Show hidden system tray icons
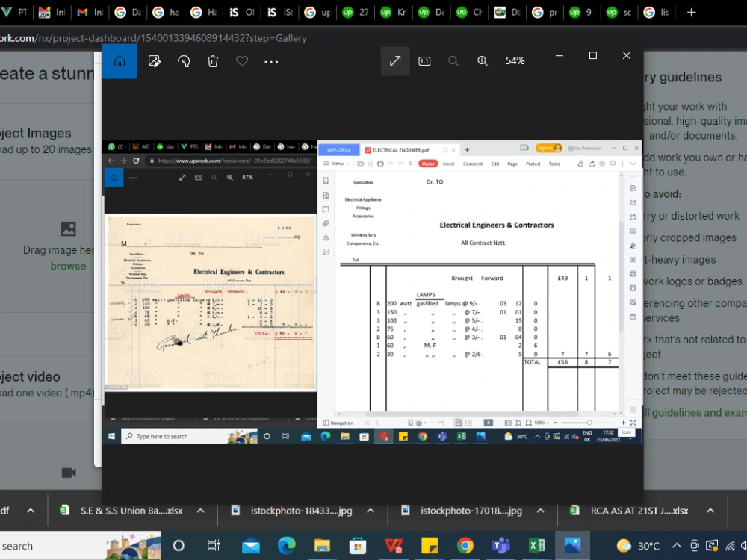 tap(677, 546)
